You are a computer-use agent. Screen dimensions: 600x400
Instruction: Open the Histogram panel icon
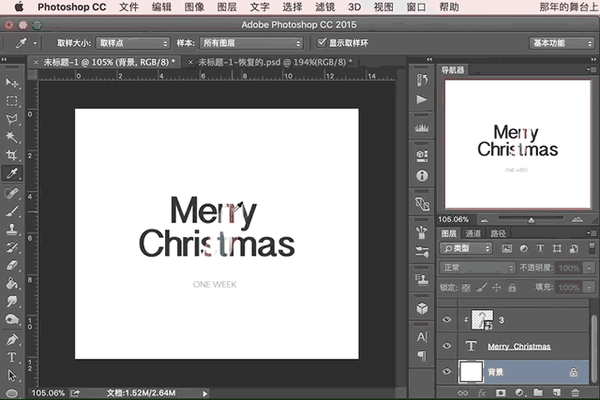click(x=422, y=128)
